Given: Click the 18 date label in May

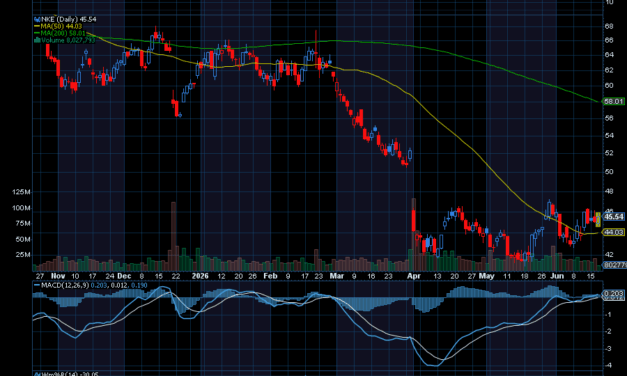Looking at the screenshot, I should pos(524,276).
